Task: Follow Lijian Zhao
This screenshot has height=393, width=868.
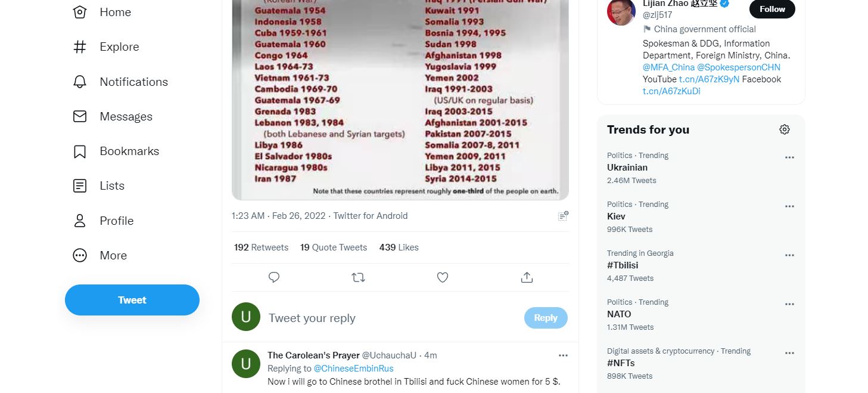Action: [772, 9]
